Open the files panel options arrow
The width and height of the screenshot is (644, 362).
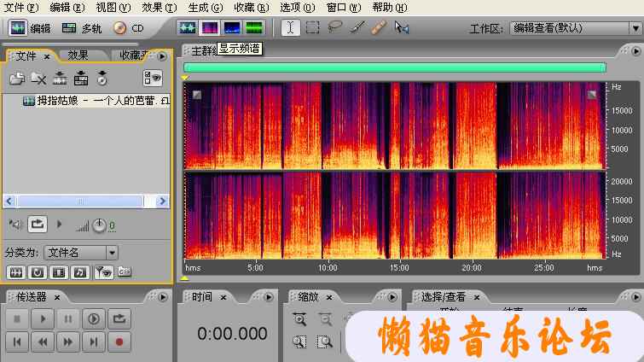tap(162, 56)
